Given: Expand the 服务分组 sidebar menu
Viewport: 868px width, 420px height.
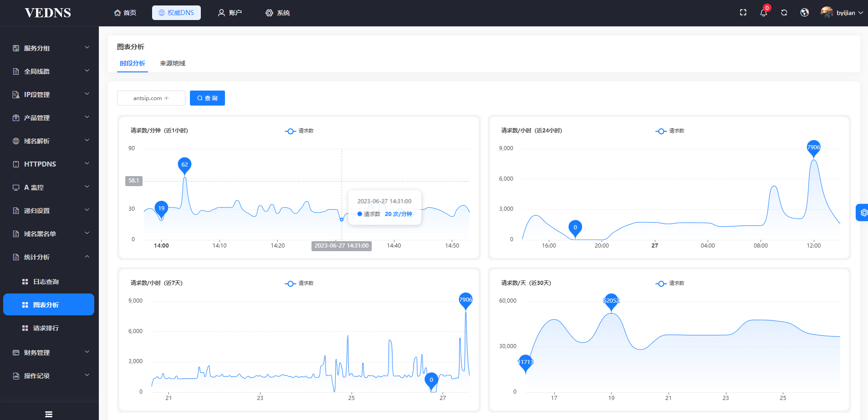Looking at the screenshot, I should [49, 48].
